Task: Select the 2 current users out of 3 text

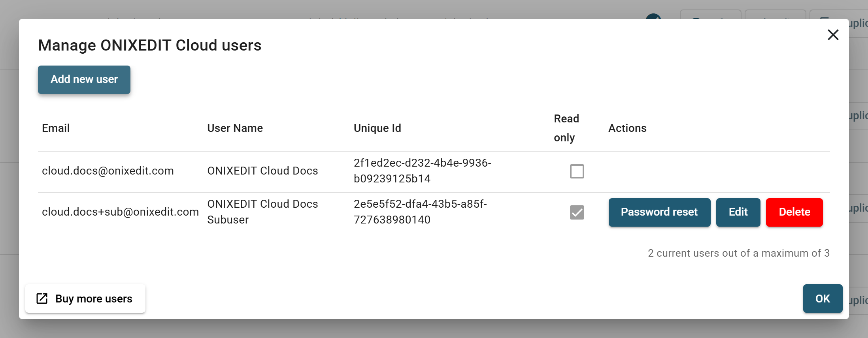Action: [738, 253]
